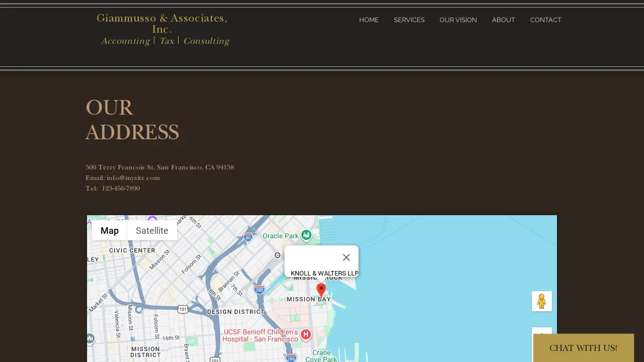Click the purple place marker at map top
Viewport: 644px width, 362px height.
click(152, 219)
